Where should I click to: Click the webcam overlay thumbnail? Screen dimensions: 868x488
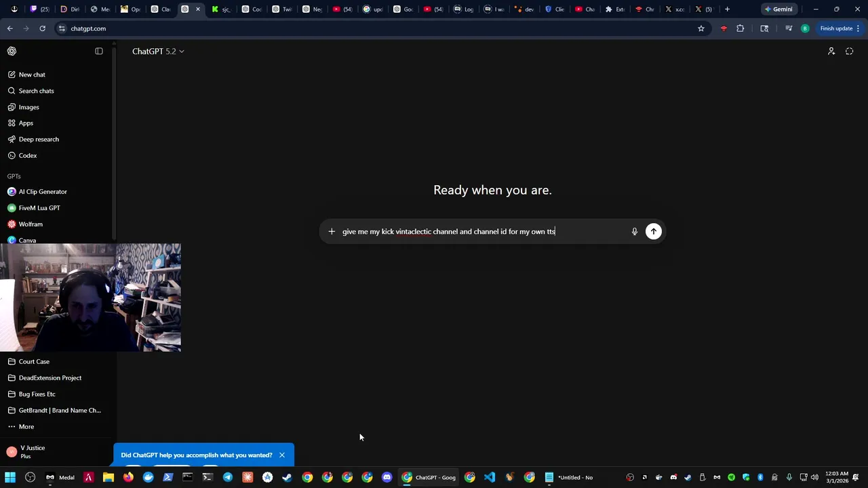[90, 298]
